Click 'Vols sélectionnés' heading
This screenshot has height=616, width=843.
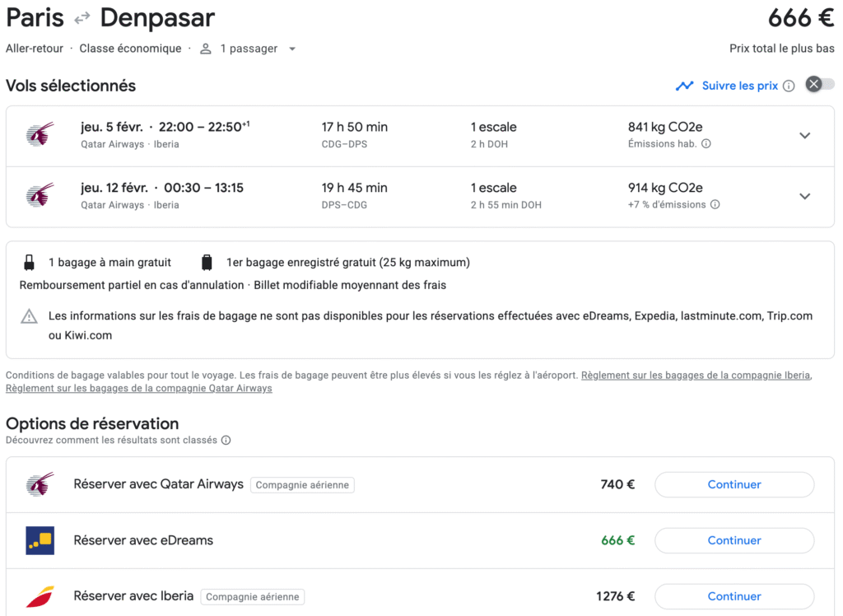pos(71,86)
